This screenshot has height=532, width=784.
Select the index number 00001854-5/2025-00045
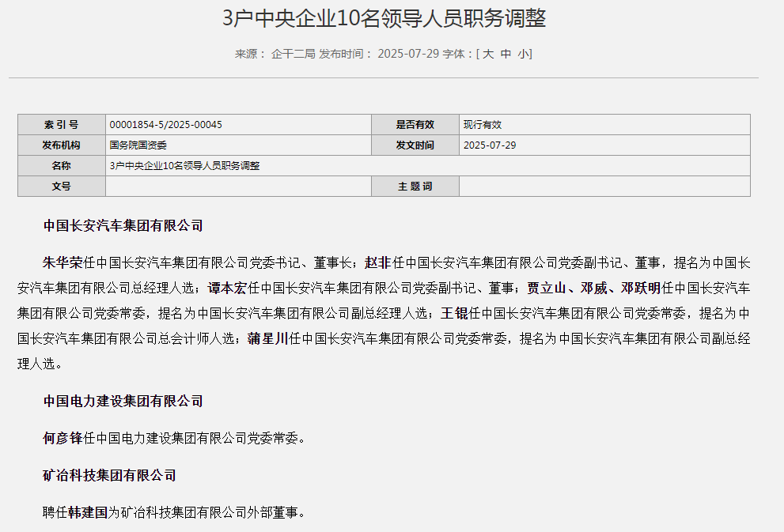point(165,125)
